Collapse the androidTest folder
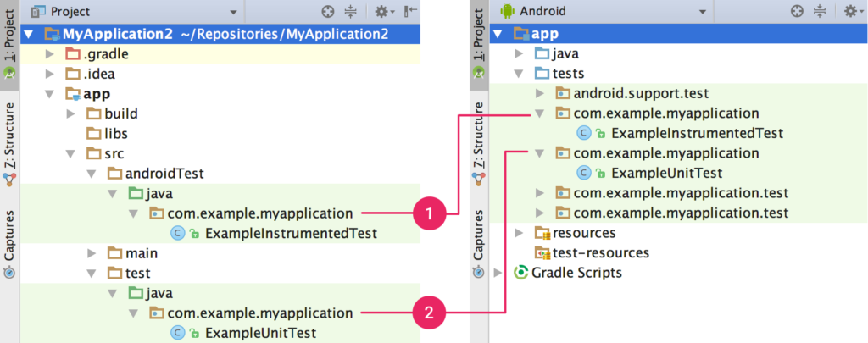This screenshot has height=343, width=868. click(92, 174)
